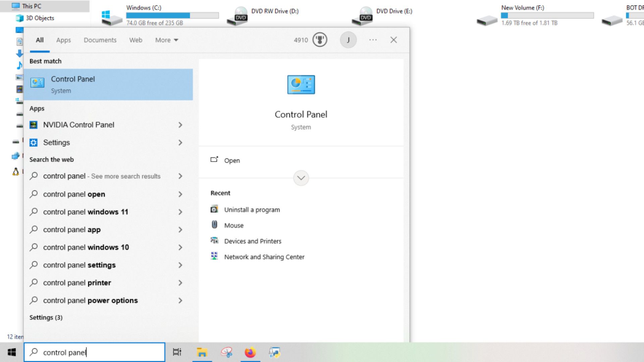Expand the 'See more search results' arrow
This screenshot has width=644, height=362.
coord(180,176)
